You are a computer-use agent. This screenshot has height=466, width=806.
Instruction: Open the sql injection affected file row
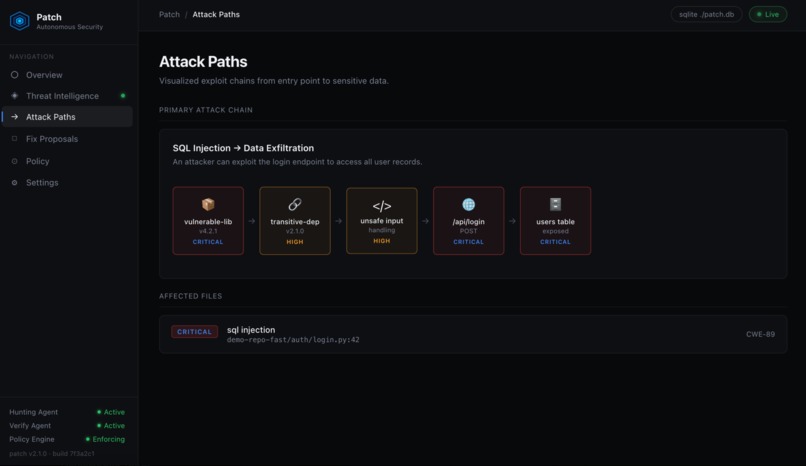click(473, 334)
